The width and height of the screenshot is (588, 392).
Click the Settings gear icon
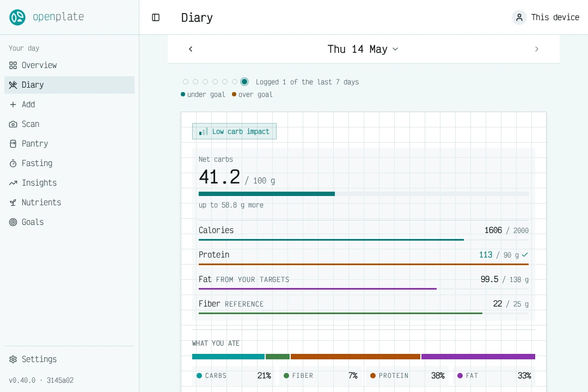click(13, 359)
